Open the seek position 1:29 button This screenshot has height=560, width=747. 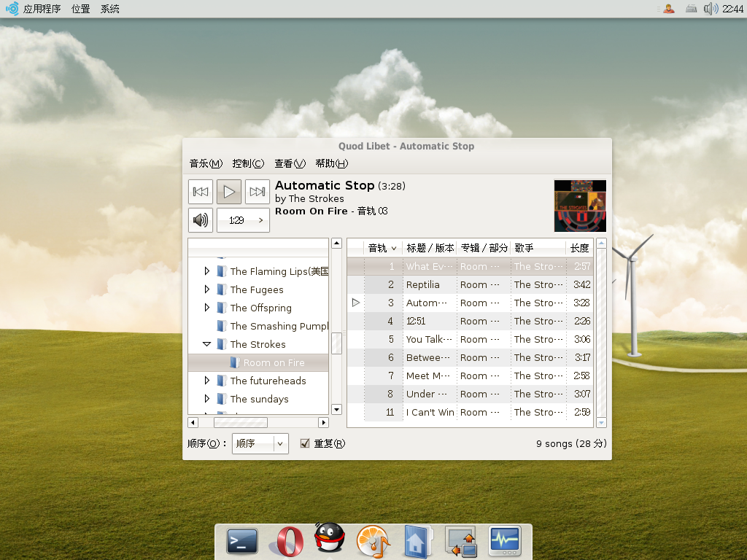(243, 220)
